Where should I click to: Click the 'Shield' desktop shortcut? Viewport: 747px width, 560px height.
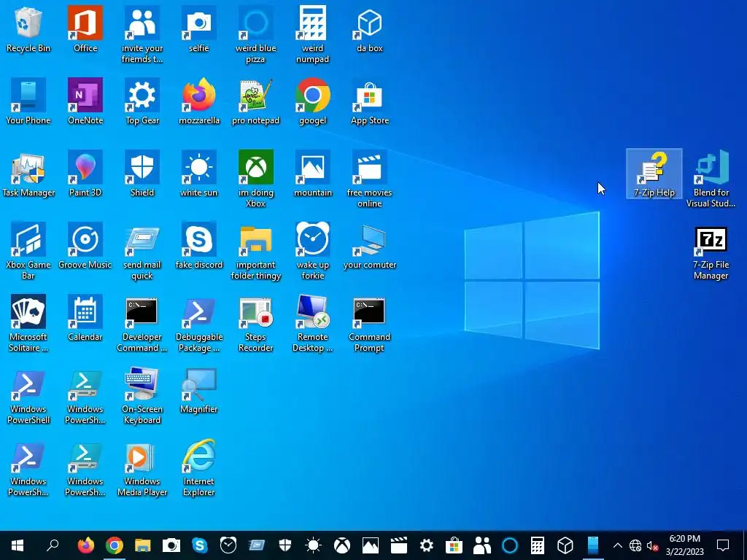click(x=142, y=174)
